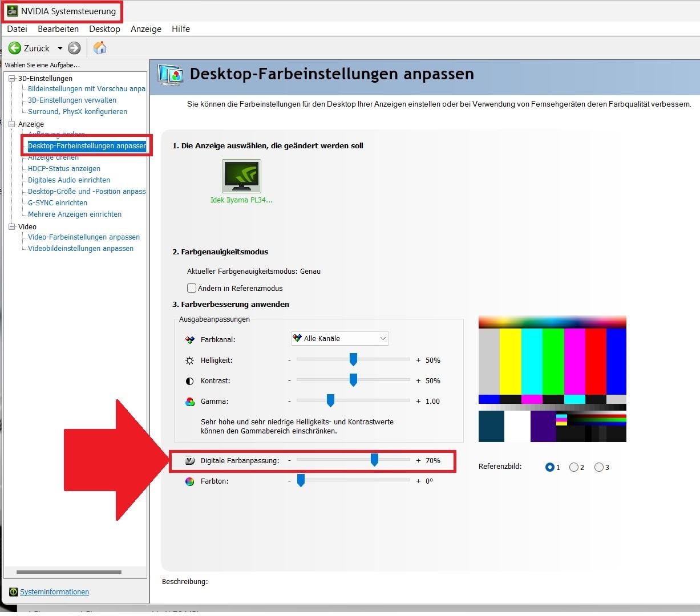
Task: Open 3D-Einstellungen verwalten
Action: click(x=72, y=100)
